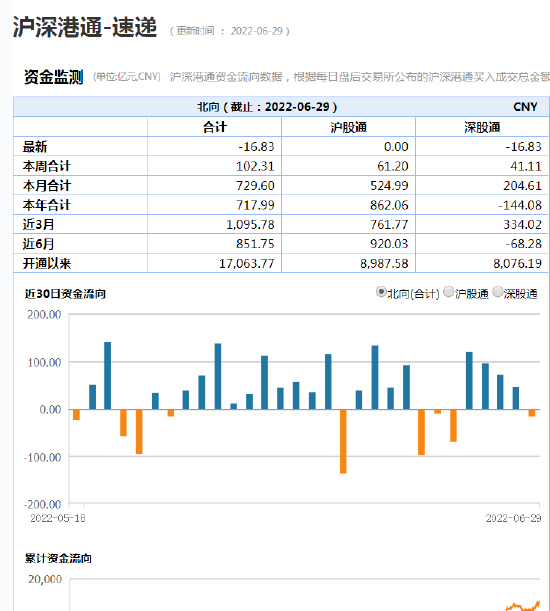Click the 本年合计 深股通 value -144.08
The width and height of the screenshot is (550, 611).
(x=520, y=205)
